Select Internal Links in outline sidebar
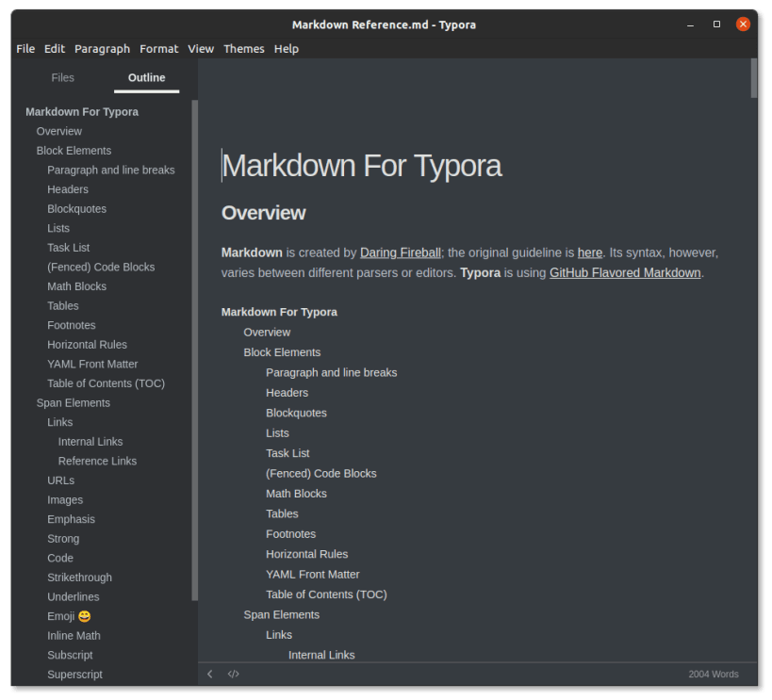The height and width of the screenshot is (700, 772). (90, 442)
